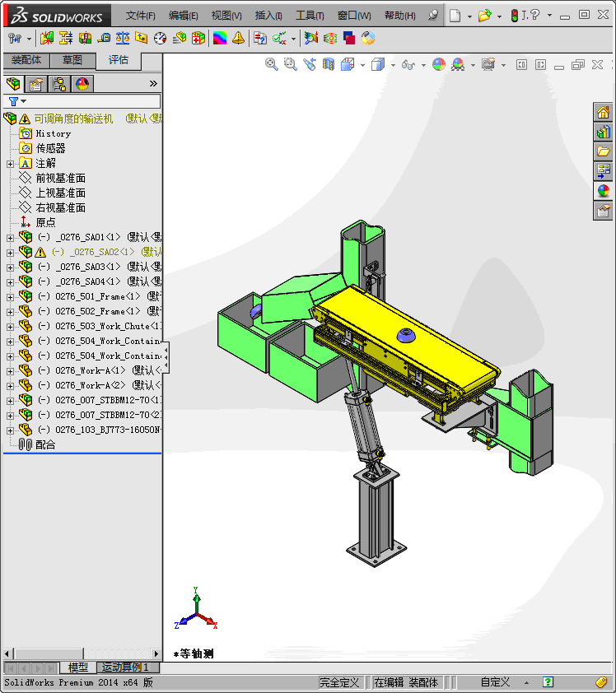This screenshot has width=616, height=693.
Task: Click the Clearance Verification icon
Action: coord(66,39)
